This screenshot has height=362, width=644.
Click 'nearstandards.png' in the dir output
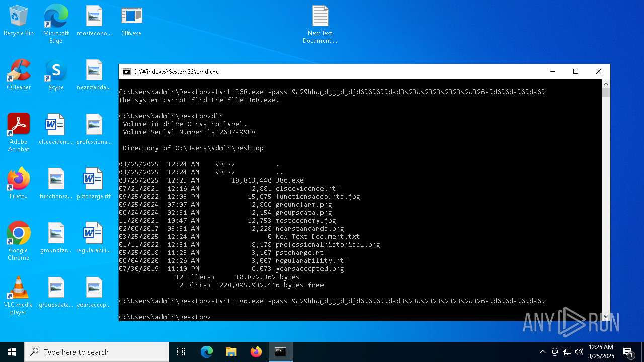[310, 229]
